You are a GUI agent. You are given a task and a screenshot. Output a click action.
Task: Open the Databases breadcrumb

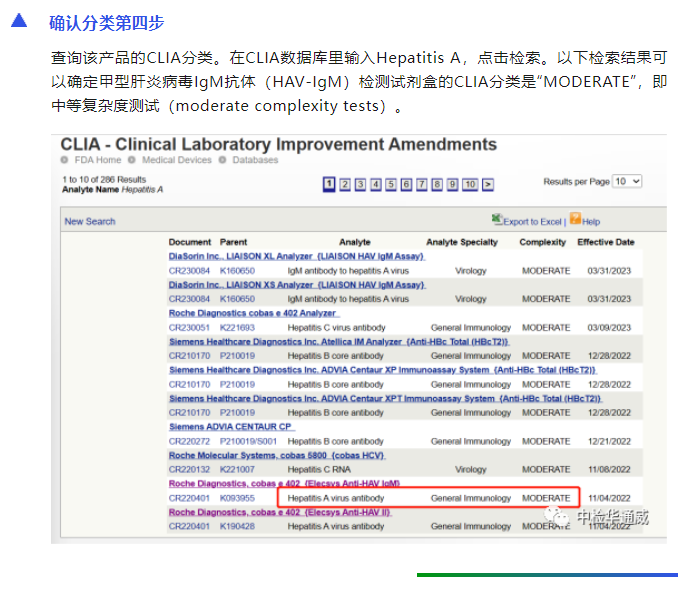point(255,160)
